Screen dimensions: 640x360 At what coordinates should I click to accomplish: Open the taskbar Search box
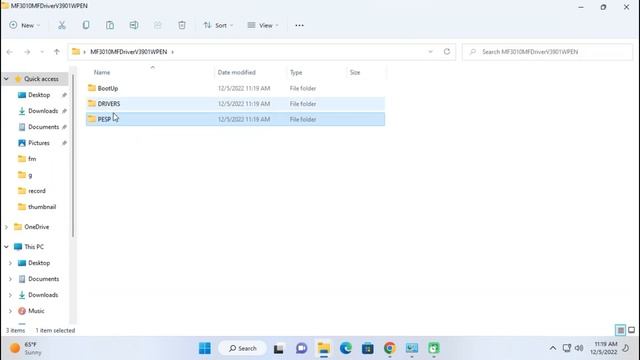click(242, 348)
